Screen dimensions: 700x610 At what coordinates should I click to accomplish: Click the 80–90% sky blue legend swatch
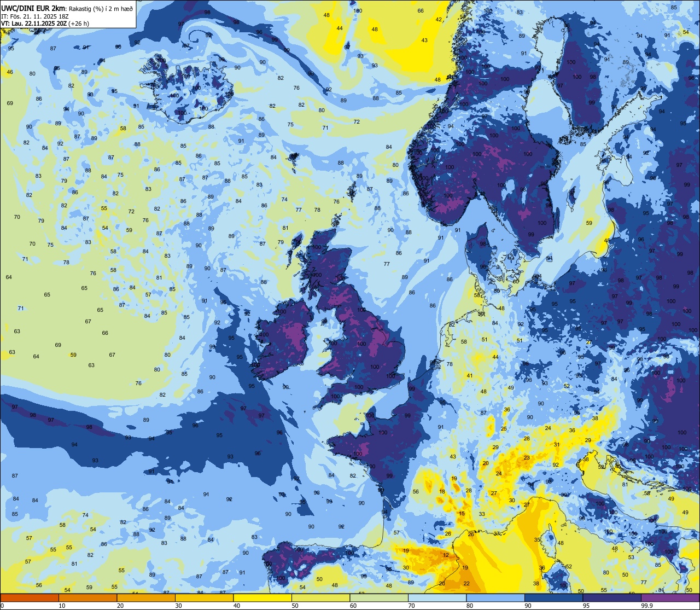coord(495,597)
